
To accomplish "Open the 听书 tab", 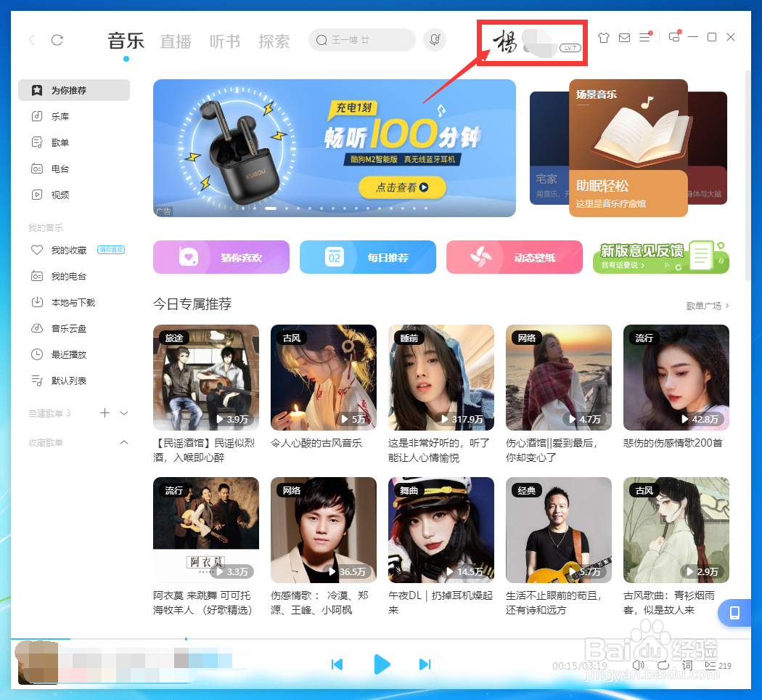I will (225, 41).
